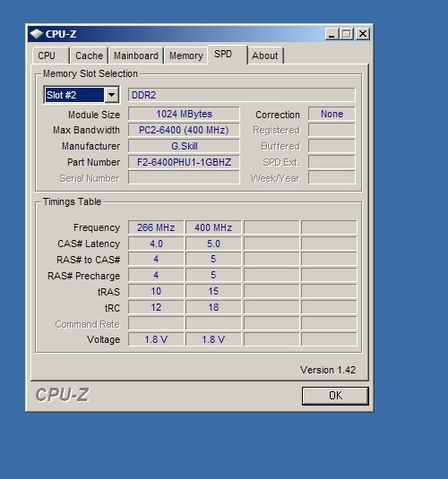Click the empty Buffered field
Image resolution: width=448 pixels, height=479 pixels.
point(332,146)
